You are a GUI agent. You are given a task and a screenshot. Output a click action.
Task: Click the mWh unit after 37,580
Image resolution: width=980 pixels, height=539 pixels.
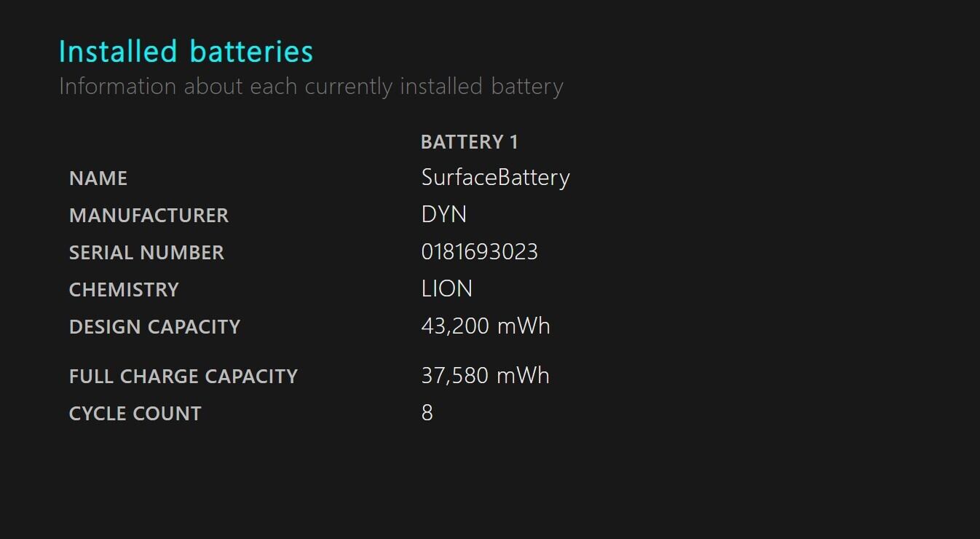point(523,376)
